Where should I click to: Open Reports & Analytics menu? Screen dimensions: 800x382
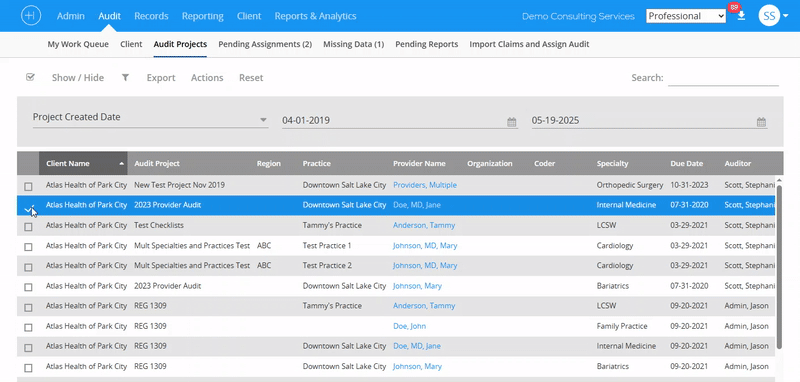click(x=315, y=16)
